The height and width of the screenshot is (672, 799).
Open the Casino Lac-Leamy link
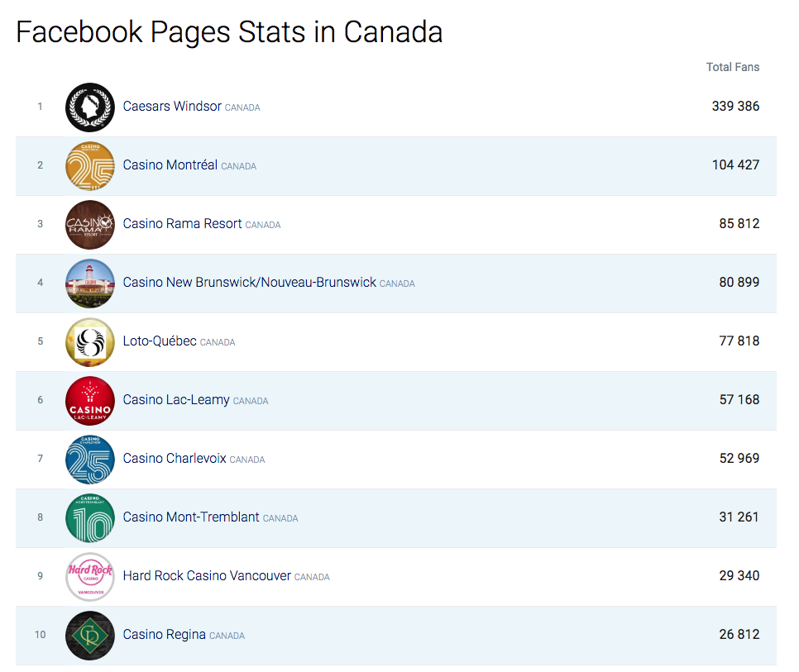coord(176,399)
